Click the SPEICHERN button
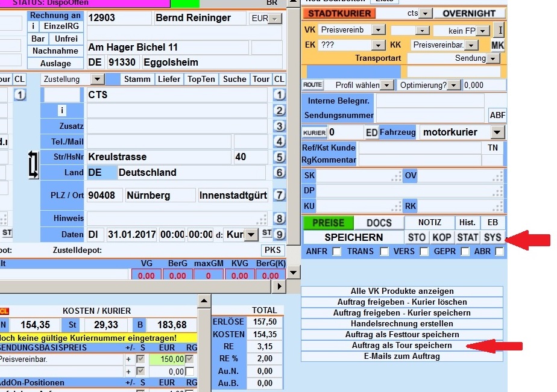 353,237
